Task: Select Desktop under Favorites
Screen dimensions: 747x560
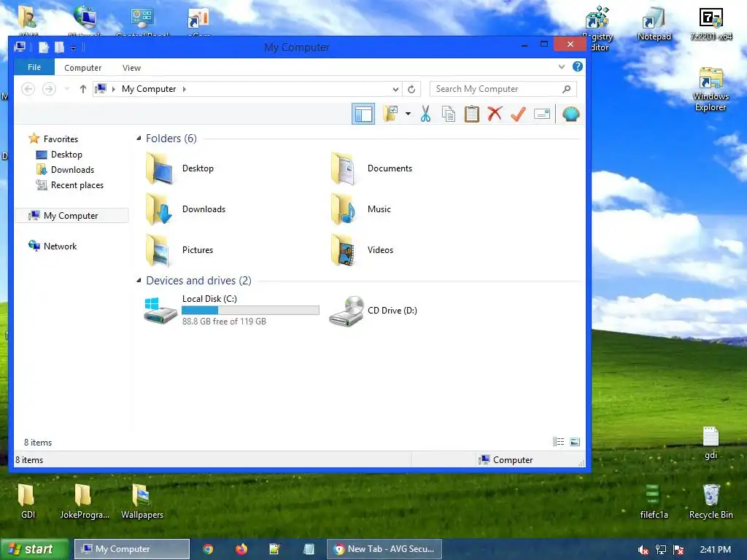Action: coord(66,155)
